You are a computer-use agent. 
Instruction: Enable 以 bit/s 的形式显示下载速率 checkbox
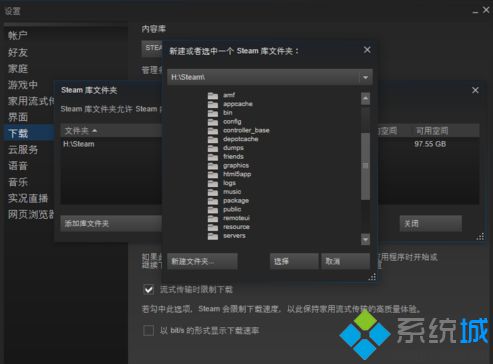point(148,331)
